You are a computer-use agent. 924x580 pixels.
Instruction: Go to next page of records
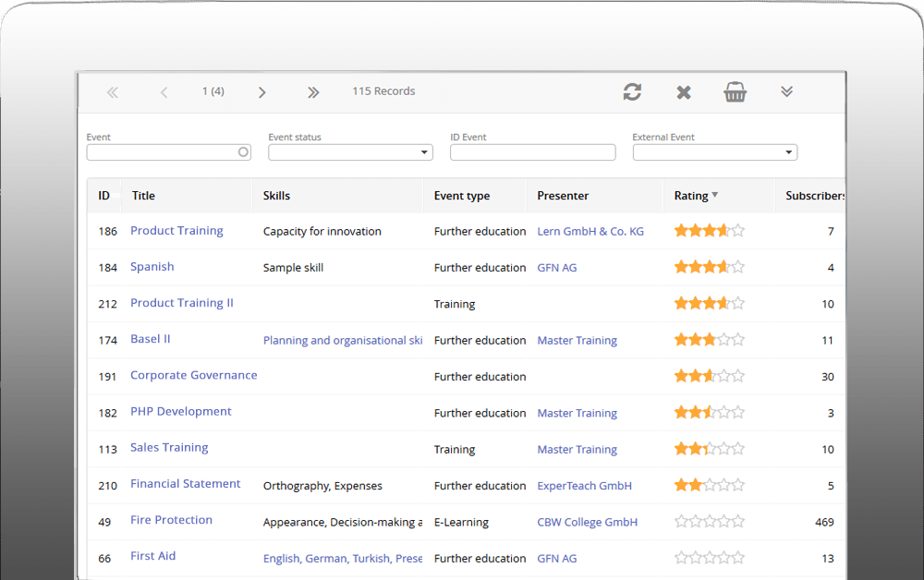[262, 91]
